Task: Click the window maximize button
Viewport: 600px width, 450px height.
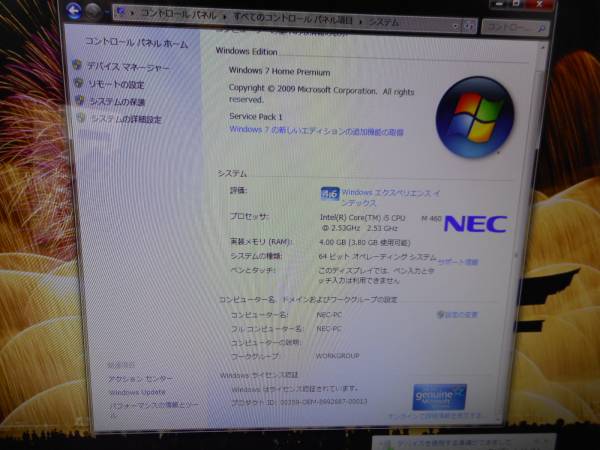Action: pyautogui.click(x=517, y=4)
